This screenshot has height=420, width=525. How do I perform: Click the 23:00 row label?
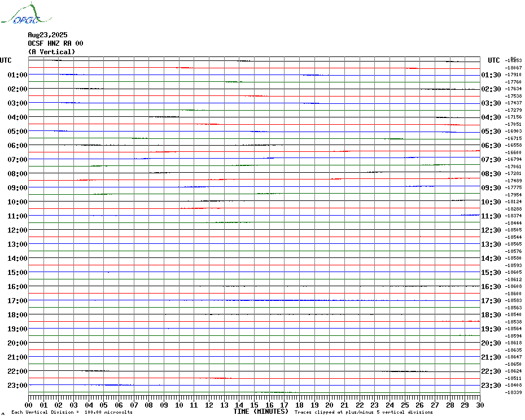tap(17, 385)
